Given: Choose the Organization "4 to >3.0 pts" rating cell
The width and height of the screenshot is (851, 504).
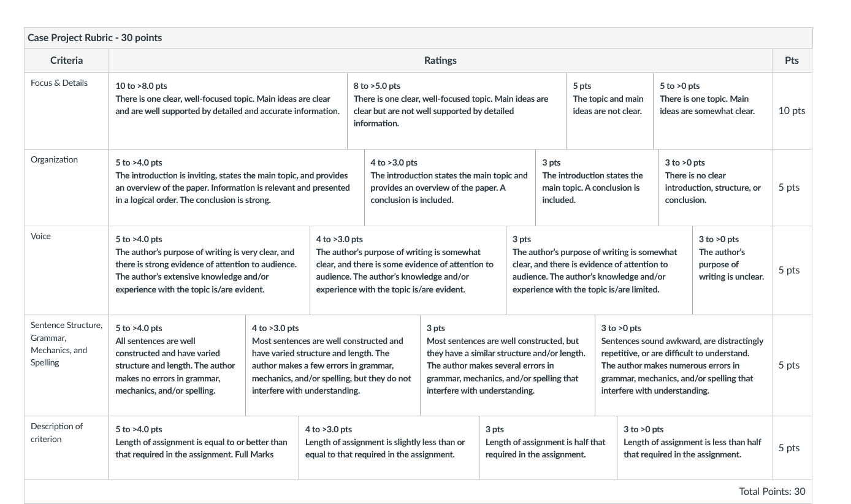Looking at the screenshot, I should pos(449,181).
